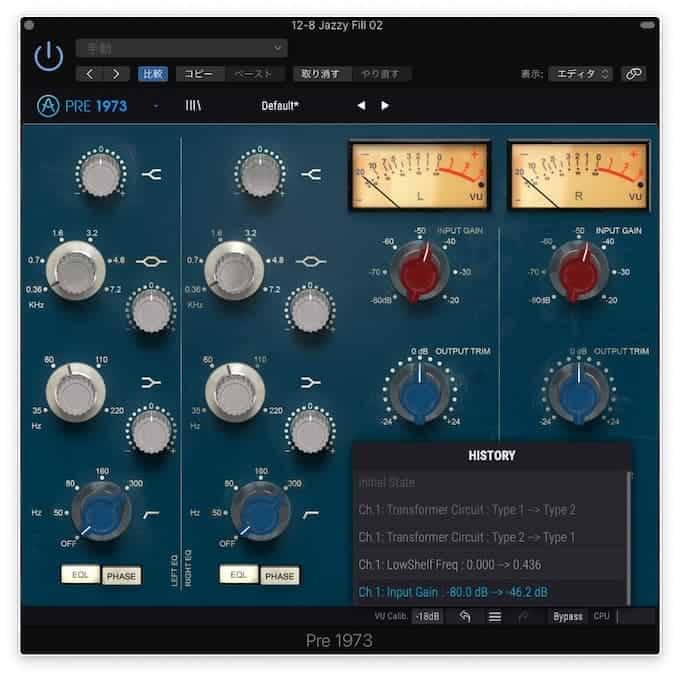Click the Default* preset name

point(280,106)
